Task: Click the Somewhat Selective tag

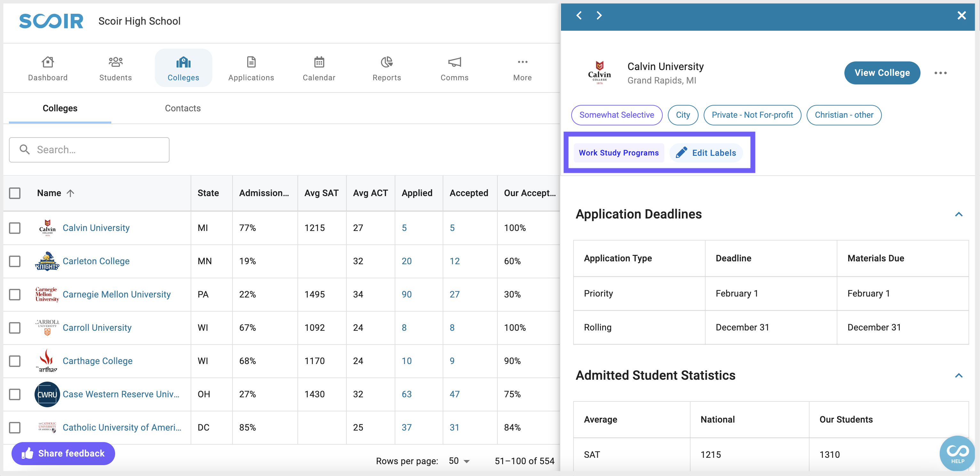Action: point(616,115)
